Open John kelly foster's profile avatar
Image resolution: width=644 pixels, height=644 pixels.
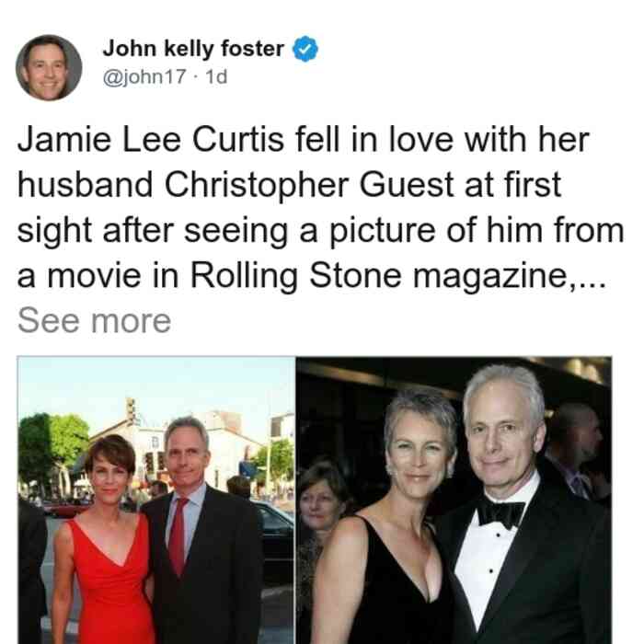pyautogui.click(x=49, y=68)
